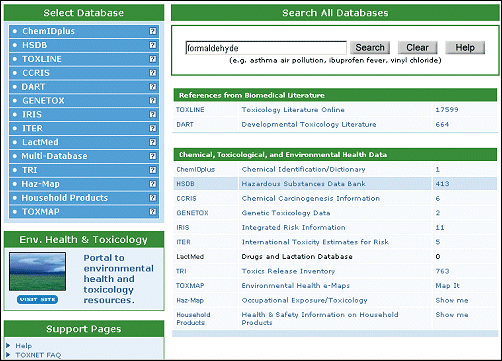This screenshot has height=361, width=502.
Task: Open help icon beside TOXMAP
Action: click(x=153, y=212)
